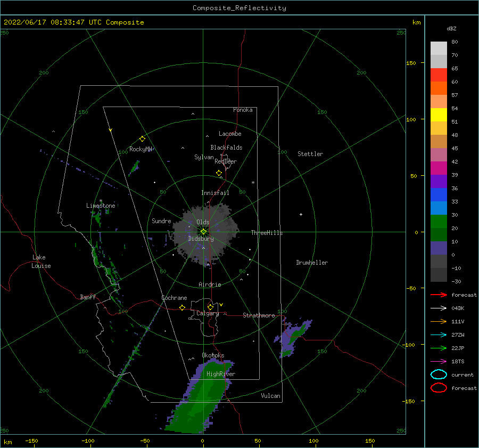This screenshot has height=448, width=479.
Task: Click the Didsbury city label
Action: (201, 239)
